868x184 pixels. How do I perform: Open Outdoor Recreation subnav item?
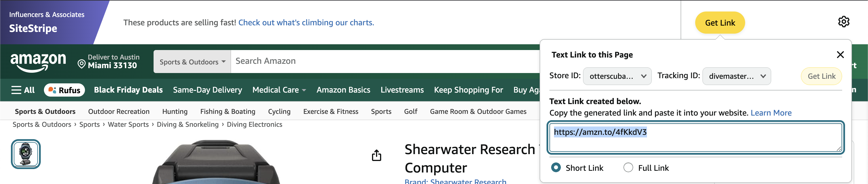(x=119, y=112)
